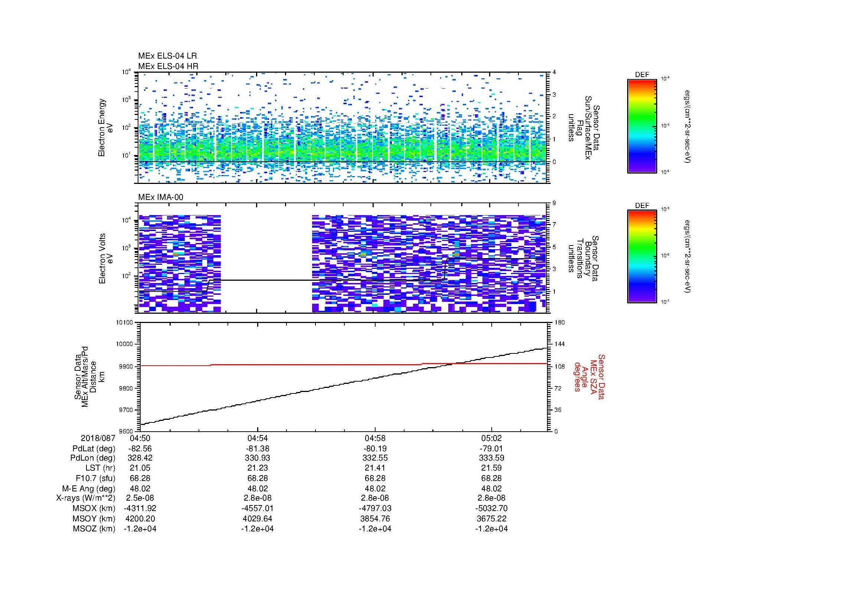Click the 'MEx ELS-04 LR' panel title
Viewport: 868px width, 613px height.
pos(167,56)
